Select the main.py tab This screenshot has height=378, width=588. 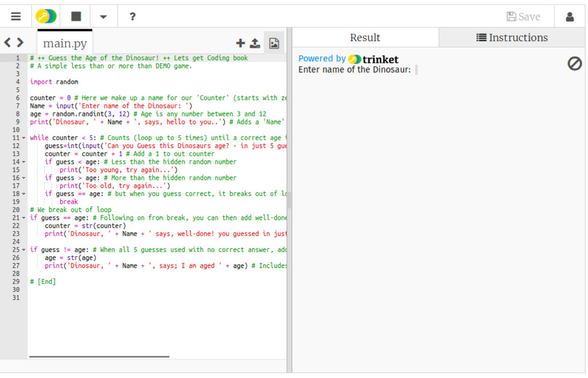[x=65, y=43]
